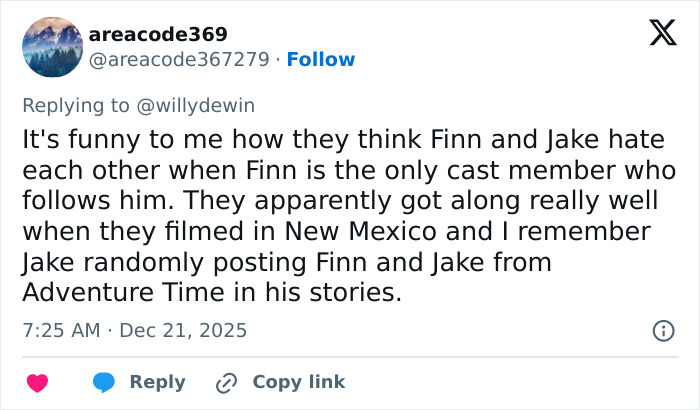700x410 pixels.
Task: Open the areacode369 display name
Action: point(158,34)
